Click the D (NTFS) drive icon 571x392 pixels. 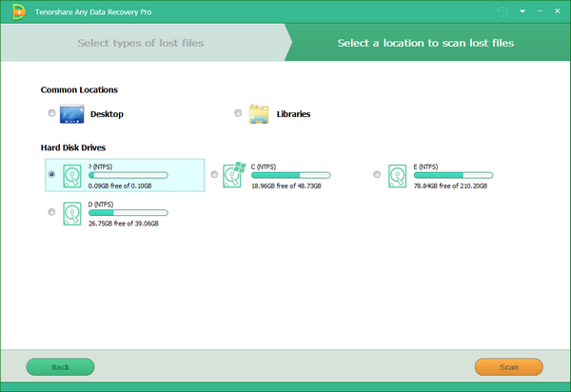(73, 212)
